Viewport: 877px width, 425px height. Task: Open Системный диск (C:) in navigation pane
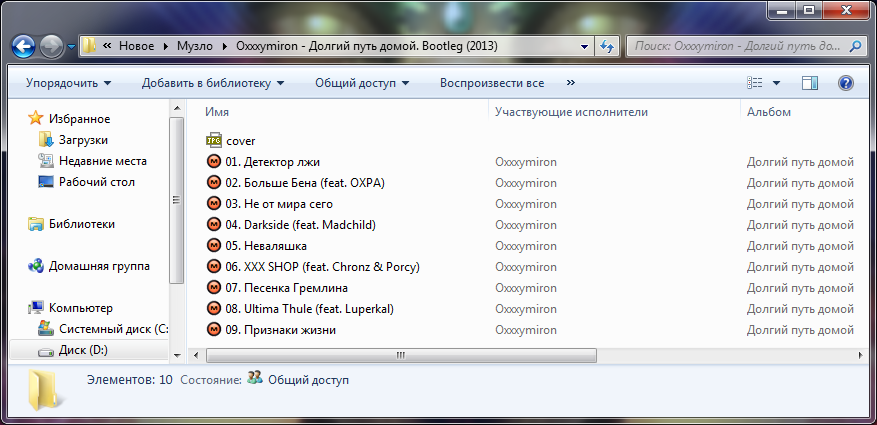pos(114,329)
